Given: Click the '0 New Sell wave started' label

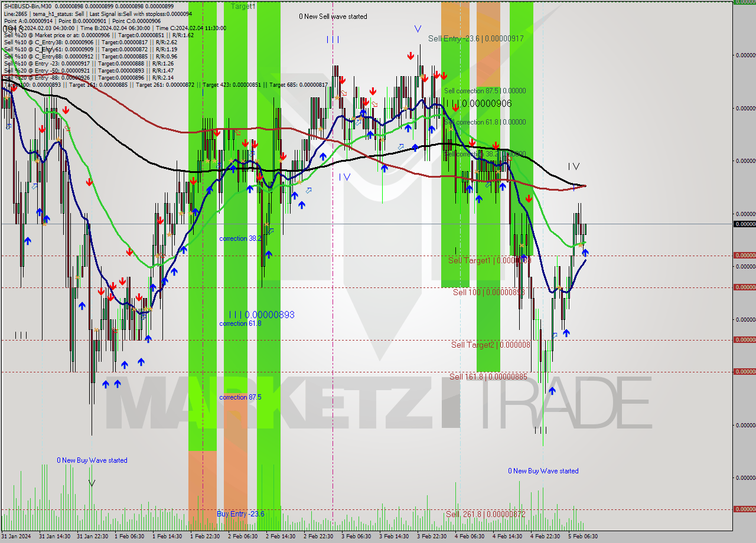Looking at the screenshot, I should coord(333,17).
